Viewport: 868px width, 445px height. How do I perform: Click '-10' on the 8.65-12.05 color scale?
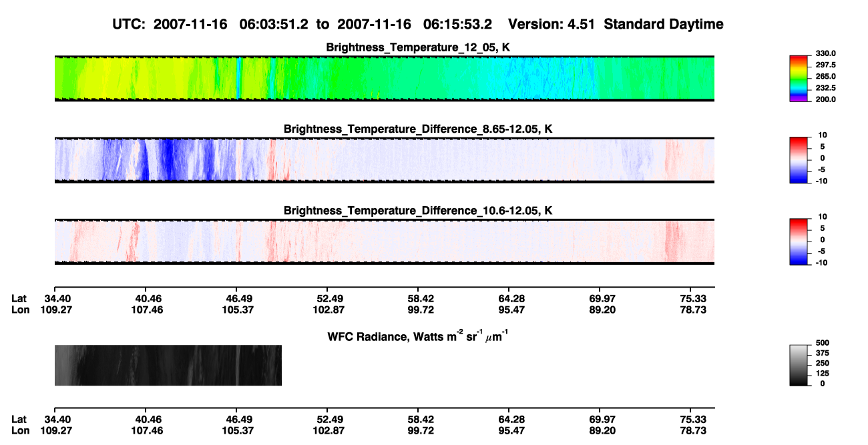(821, 181)
